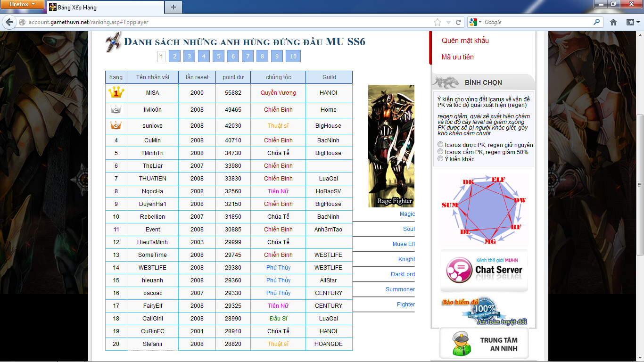
Task: Open a new tab with plus button
Action: pyautogui.click(x=173, y=7)
